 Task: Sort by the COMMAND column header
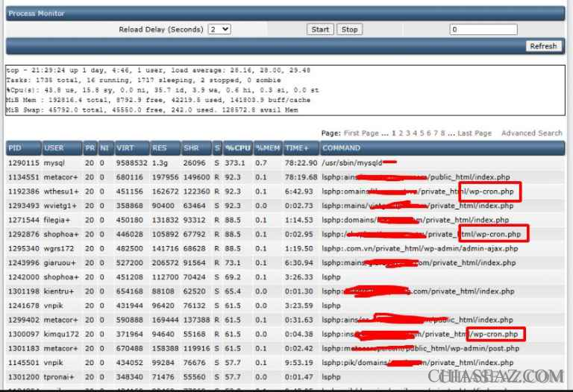(341, 148)
